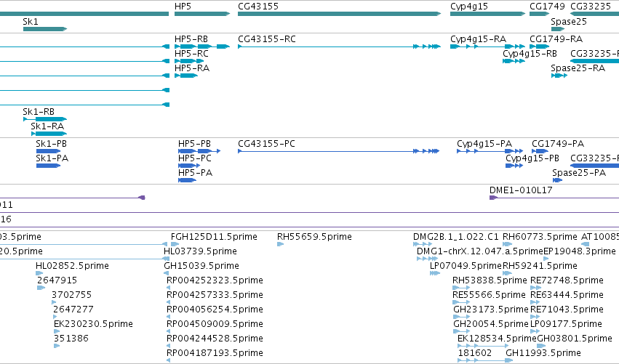Click the EP19048.3prime EST label
The height and width of the screenshot is (364, 619).
[x=580, y=251]
